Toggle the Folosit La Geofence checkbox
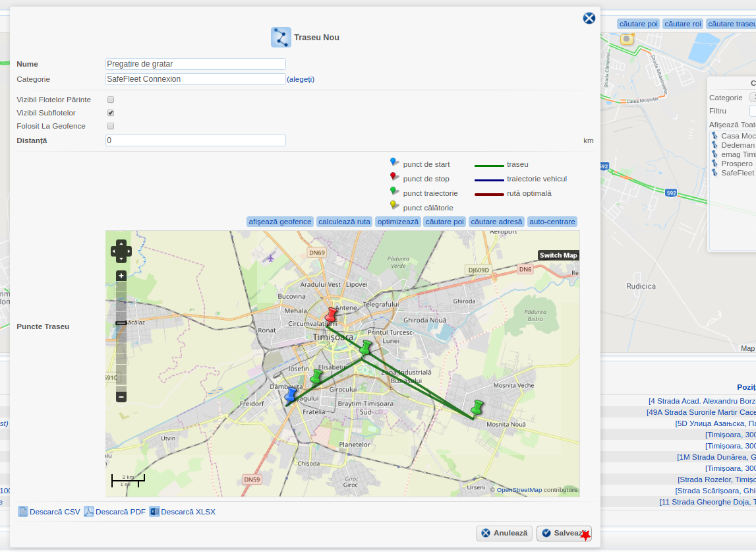 111,126
